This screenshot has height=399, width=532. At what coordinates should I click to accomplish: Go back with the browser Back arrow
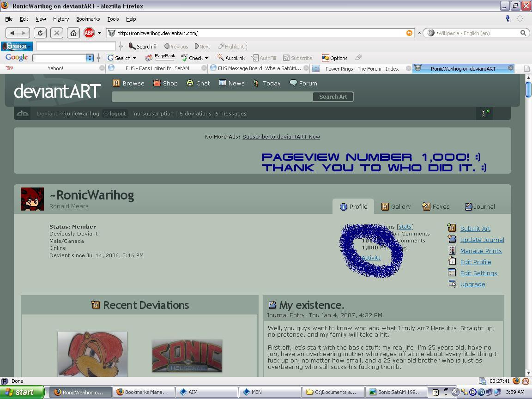coord(12,33)
